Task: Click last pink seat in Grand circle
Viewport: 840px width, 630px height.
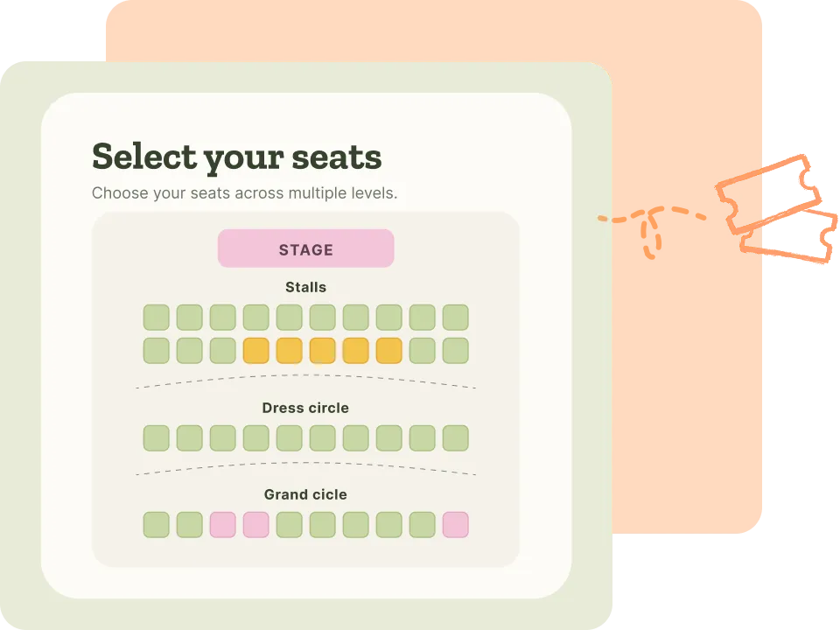Action: 455,524
